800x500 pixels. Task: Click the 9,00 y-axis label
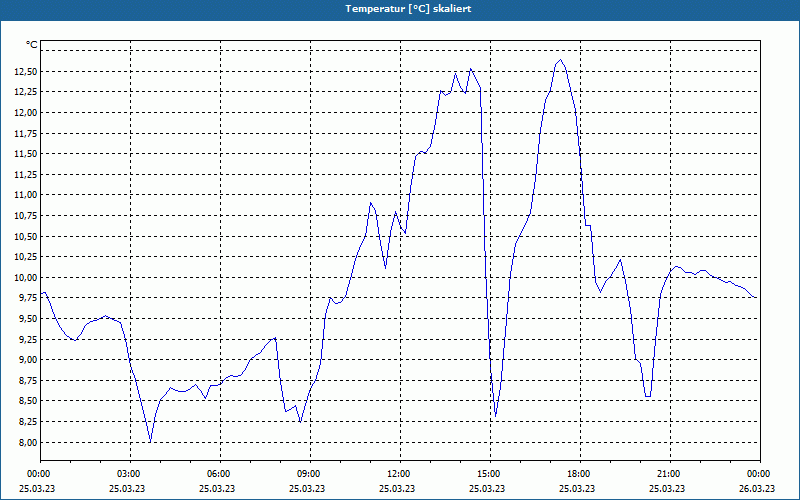(x=28, y=360)
